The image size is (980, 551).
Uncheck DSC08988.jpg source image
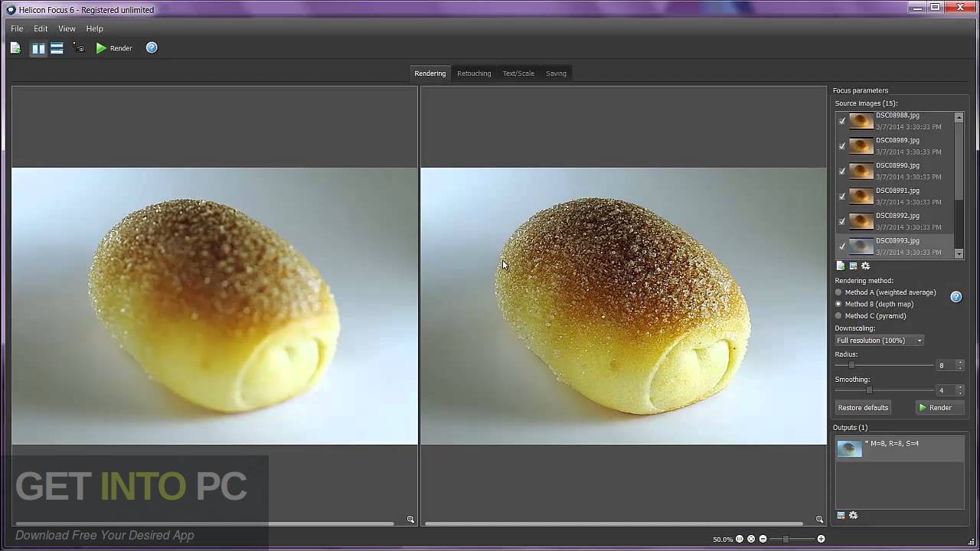(842, 121)
